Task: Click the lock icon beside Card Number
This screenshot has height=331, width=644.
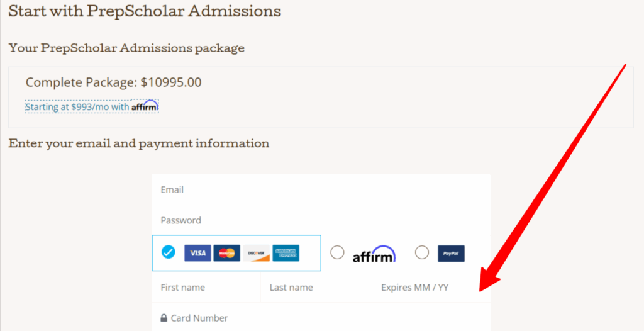Action: pos(164,318)
